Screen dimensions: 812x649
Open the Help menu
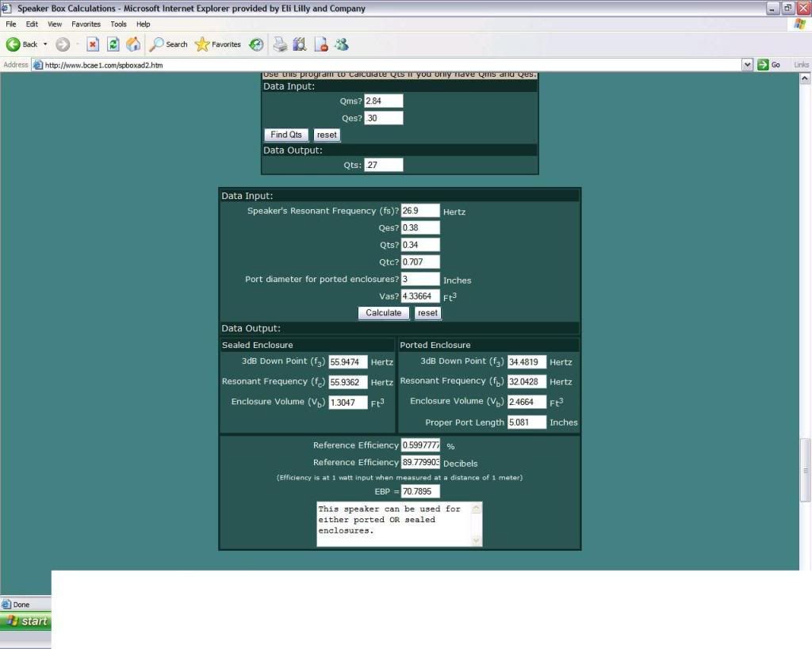[143, 25]
